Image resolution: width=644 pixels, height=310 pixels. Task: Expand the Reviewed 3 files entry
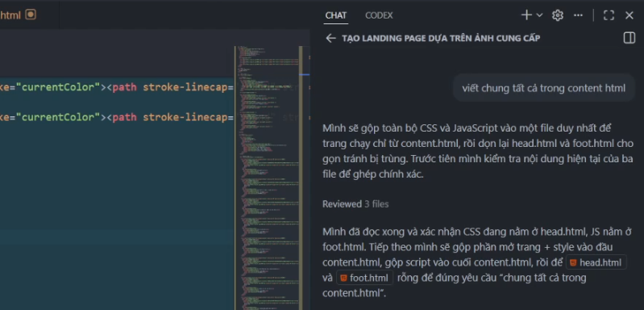[x=355, y=204]
